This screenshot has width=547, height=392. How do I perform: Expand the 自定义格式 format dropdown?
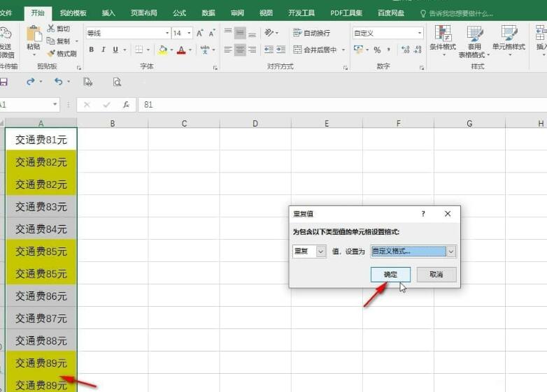pos(451,252)
